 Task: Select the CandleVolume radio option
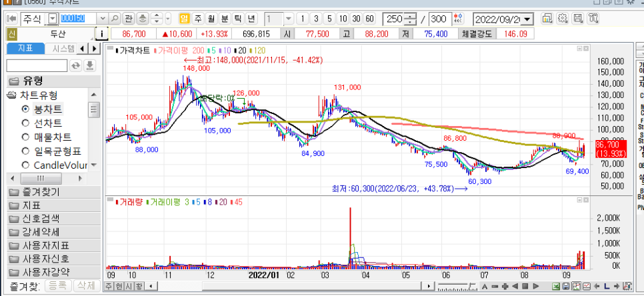click(25, 165)
